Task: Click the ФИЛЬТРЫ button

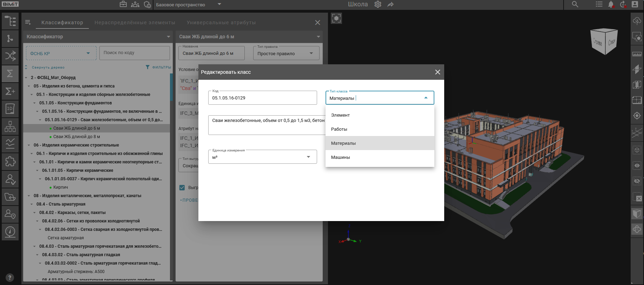Action: pyautogui.click(x=158, y=67)
